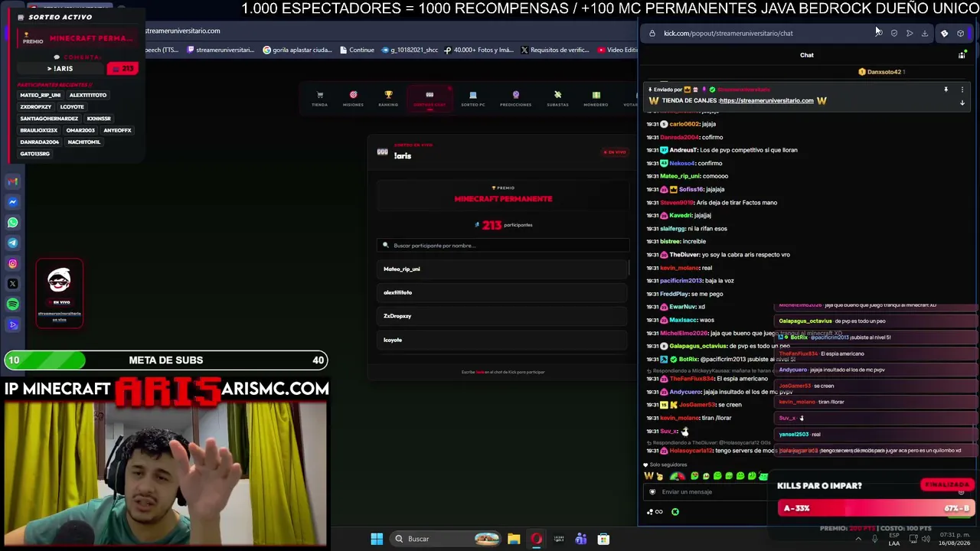The image size is (980, 551).
Task: Open File Explorer from taskbar
Action: (x=514, y=539)
